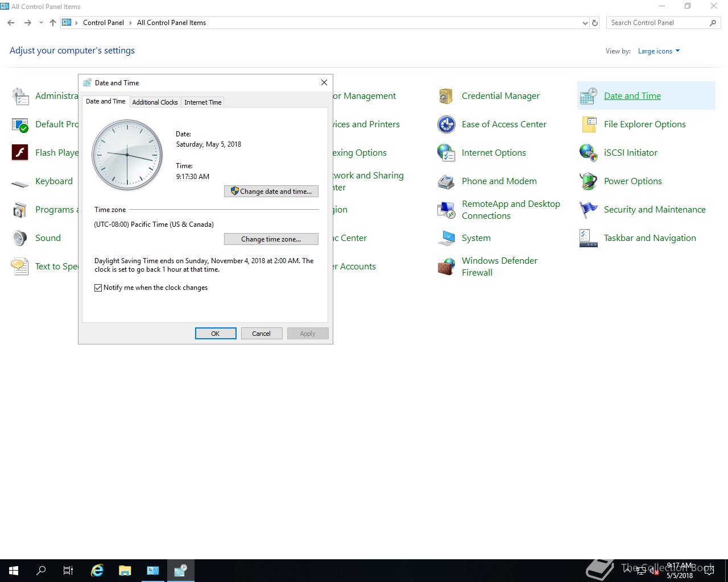Open the iSCSI Initiator icon
Image resolution: width=728 pixels, height=582 pixels.
click(x=588, y=153)
